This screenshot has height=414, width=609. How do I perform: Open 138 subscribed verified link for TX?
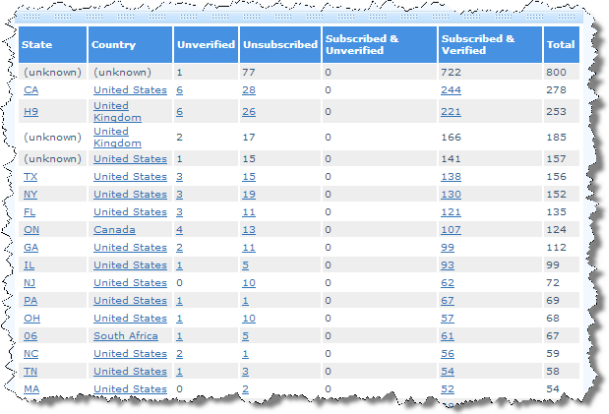point(451,177)
